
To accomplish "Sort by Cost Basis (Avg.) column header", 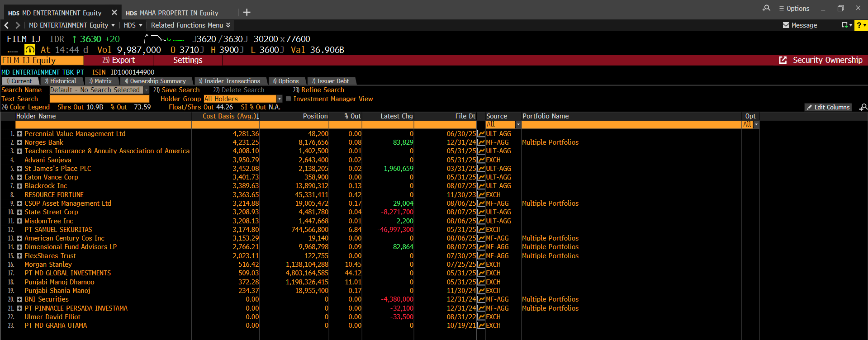I will click(x=231, y=116).
